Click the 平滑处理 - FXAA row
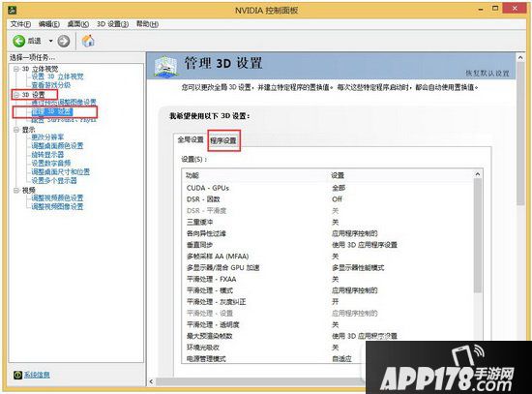 [x=328, y=279]
